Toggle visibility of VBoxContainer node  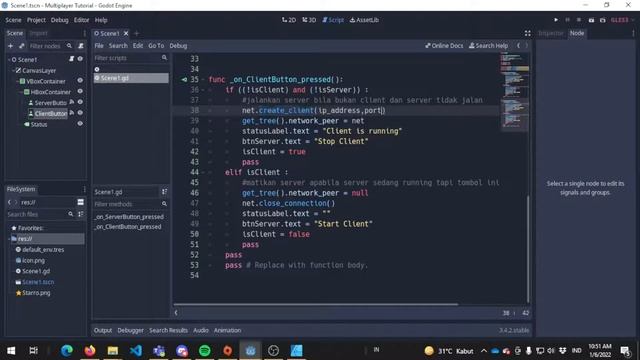click(x=80, y=81)
